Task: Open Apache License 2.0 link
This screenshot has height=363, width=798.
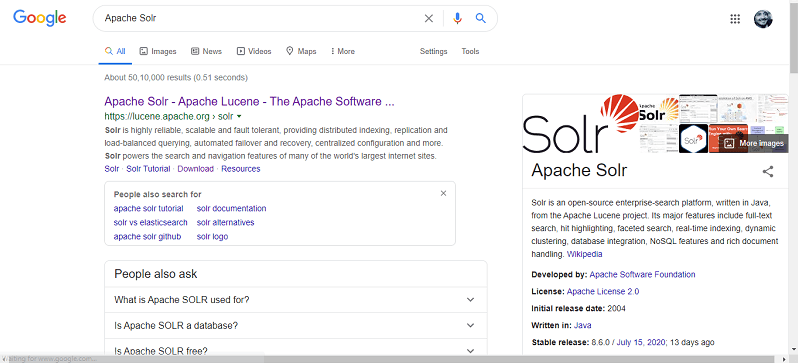Action: 603,291
